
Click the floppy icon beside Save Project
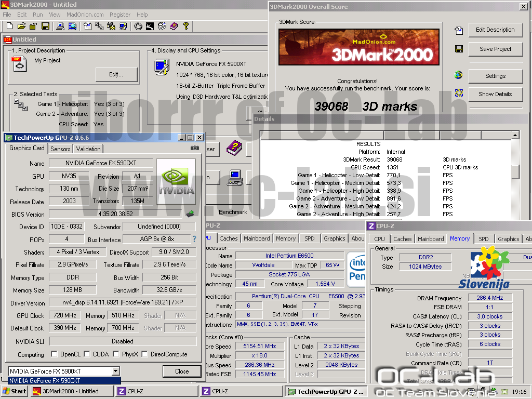click(x=459, y=49)
